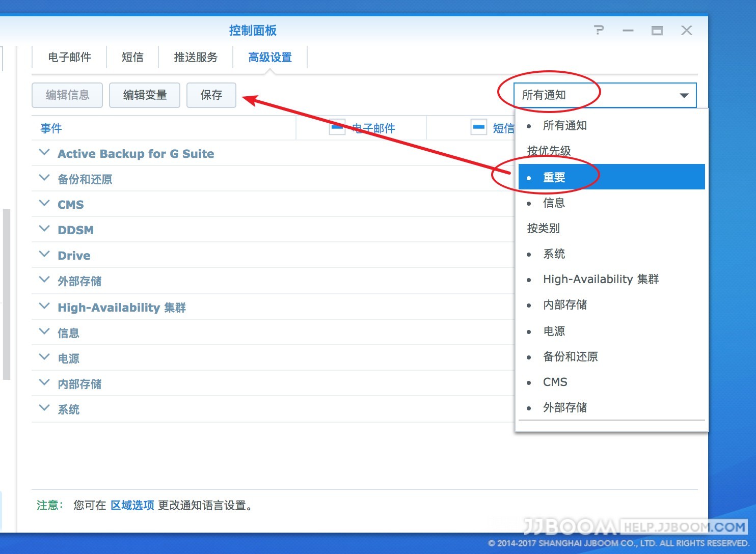Select 内部存储 in dropdown list
This screenshot has width=756, height=554.
click(x=611, y=304)
